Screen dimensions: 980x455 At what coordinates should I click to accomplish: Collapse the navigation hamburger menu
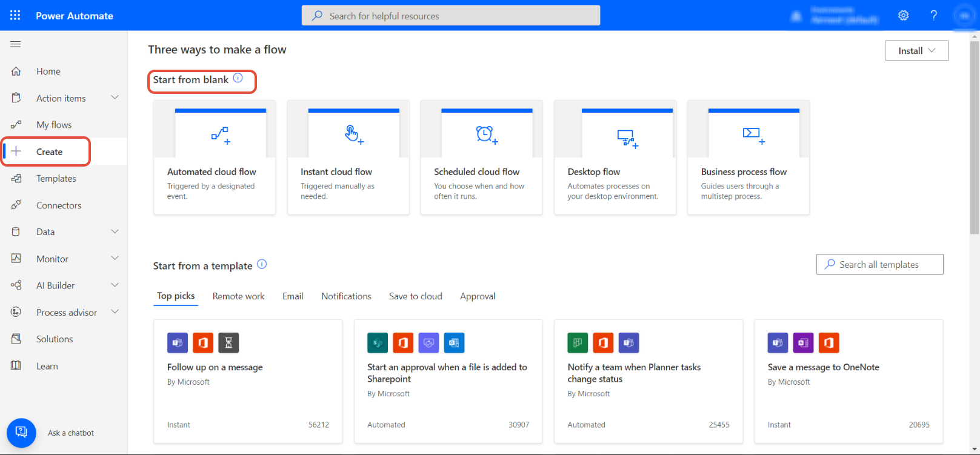pyautogui.click(x=16, y=44)
